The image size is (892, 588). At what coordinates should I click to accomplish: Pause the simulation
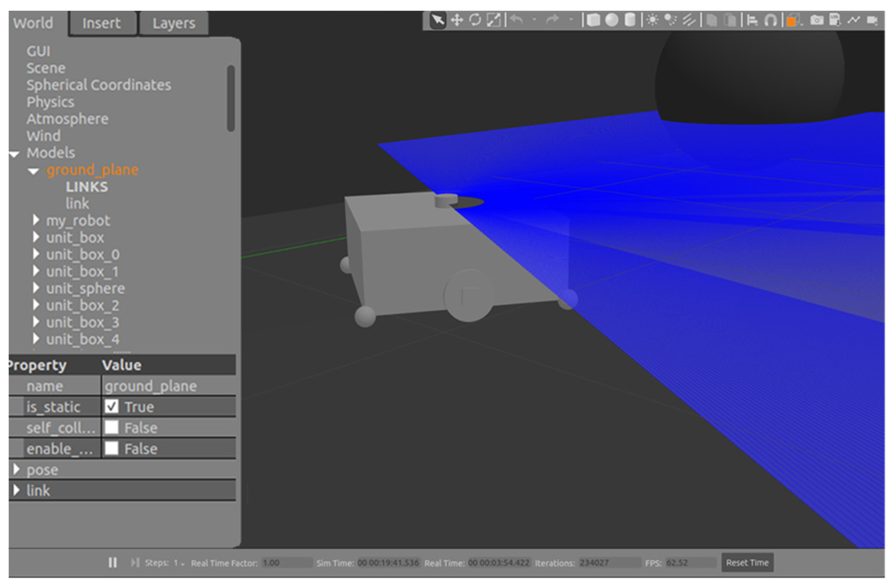[113, 563]
